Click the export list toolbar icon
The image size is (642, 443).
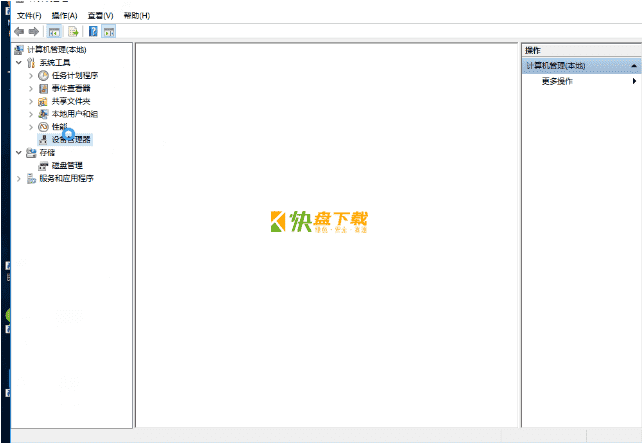tap(73, 32)
